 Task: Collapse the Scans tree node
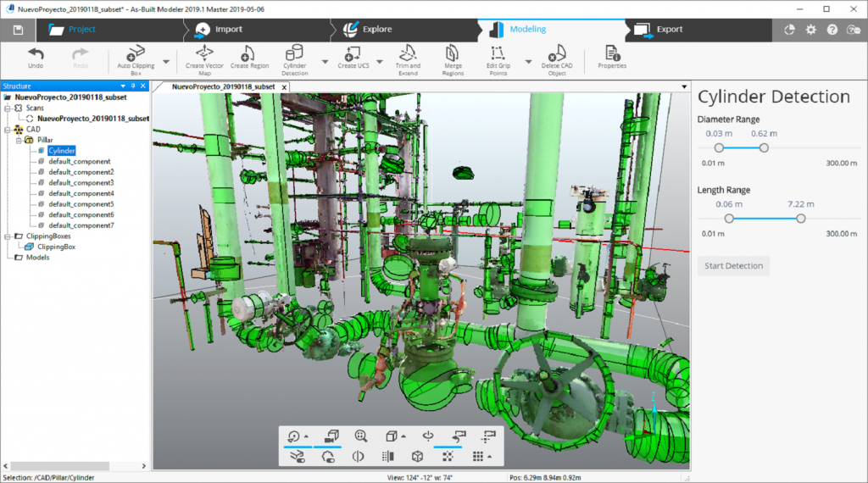coord(8,108)
